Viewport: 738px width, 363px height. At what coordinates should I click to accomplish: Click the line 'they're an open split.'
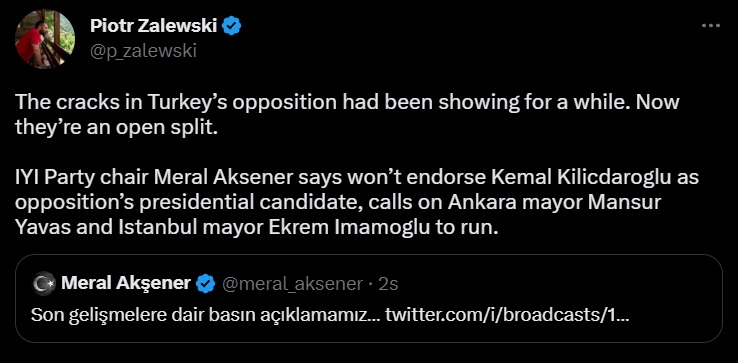pos(117,128)
